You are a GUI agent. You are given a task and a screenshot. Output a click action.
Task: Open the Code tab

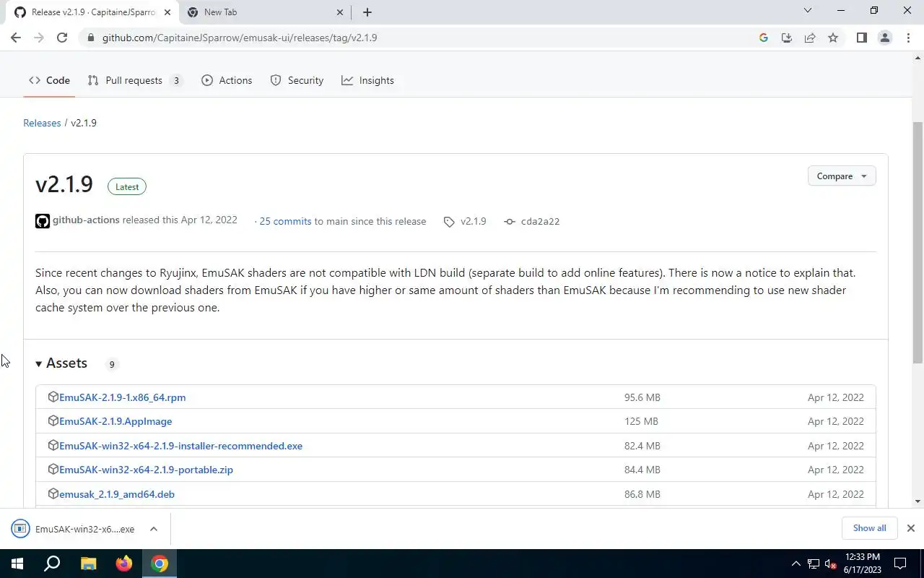coord(49,80)
